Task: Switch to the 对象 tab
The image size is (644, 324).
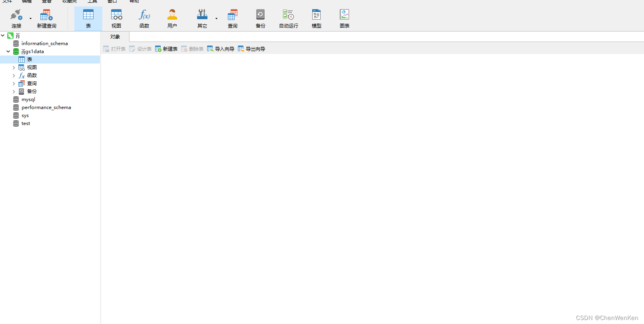Action: coord(115,37)
